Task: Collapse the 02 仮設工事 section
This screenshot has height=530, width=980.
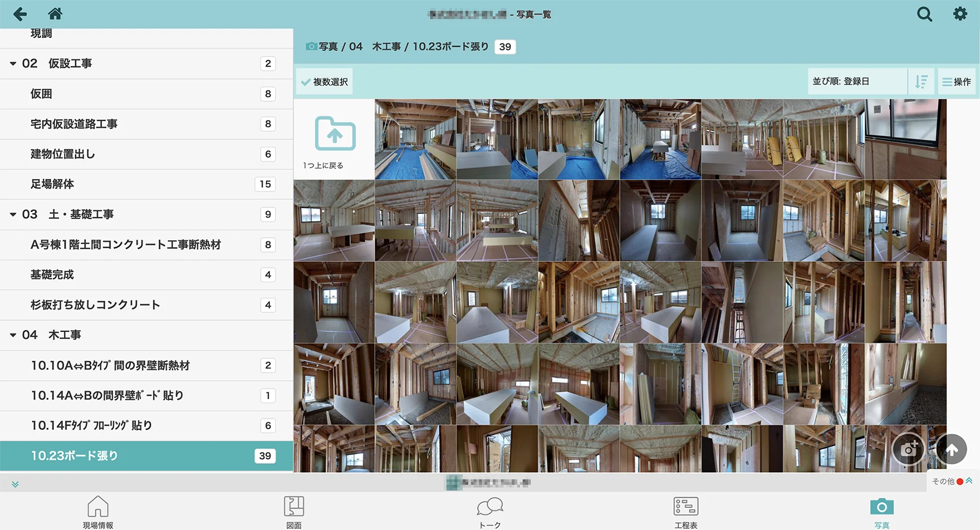Action: [x=13, y=64]
